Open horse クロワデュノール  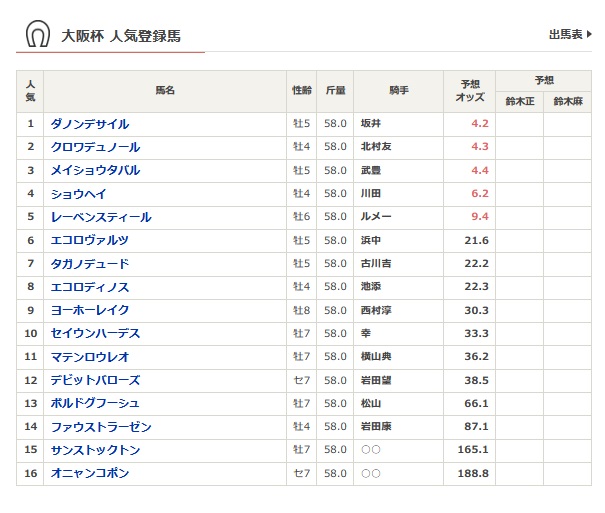point(95,147)
